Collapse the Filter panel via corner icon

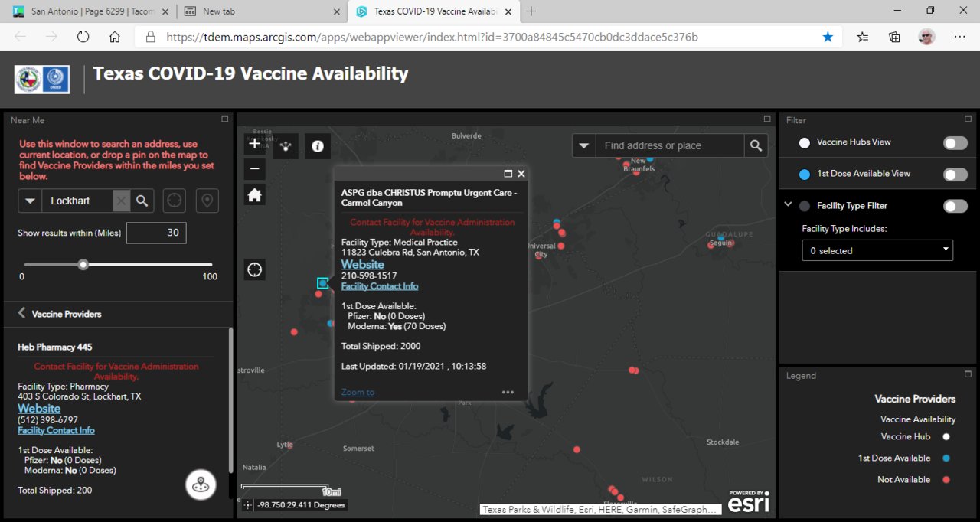(x=969, y=119)
